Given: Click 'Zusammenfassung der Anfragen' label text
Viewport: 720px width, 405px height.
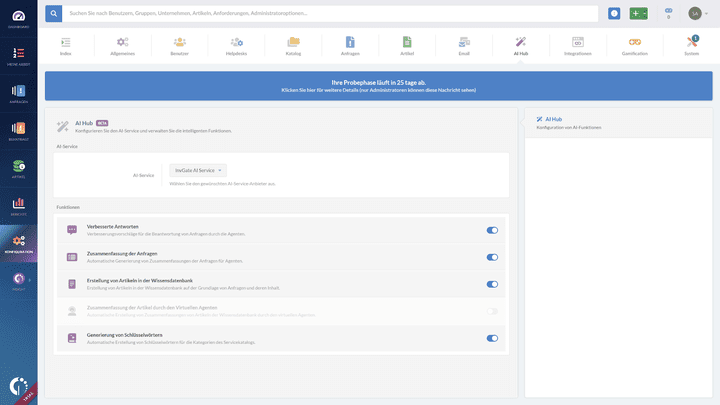Looking at the screenshot, I should coord(122,253).
